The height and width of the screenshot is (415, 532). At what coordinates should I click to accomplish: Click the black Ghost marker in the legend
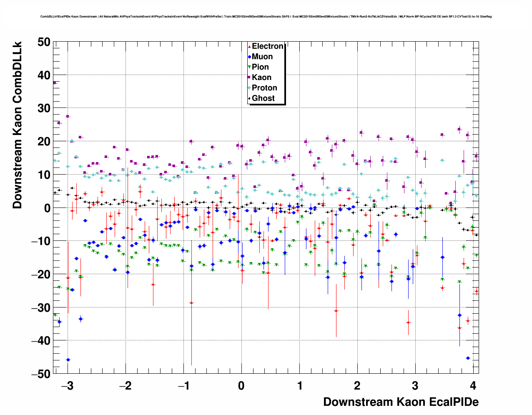click(x=249, y=98)
